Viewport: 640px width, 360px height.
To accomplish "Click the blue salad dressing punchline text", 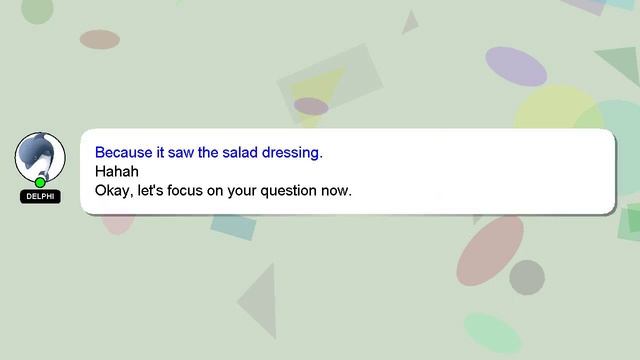I will click(x=209, y=153).
